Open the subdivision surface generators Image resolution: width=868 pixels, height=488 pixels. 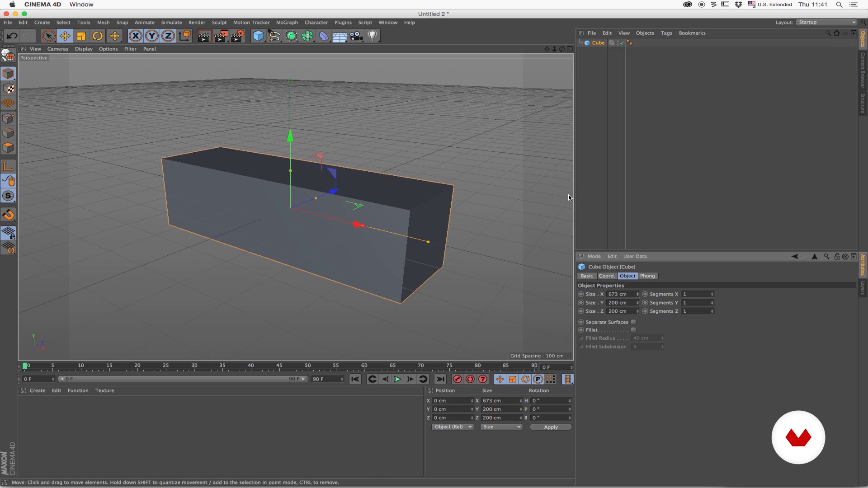pyautogui.click(x=291, y=36)
